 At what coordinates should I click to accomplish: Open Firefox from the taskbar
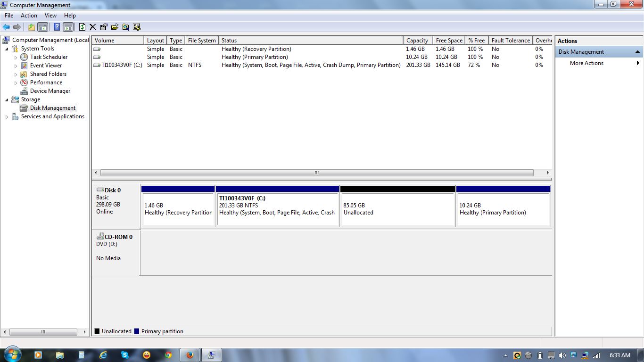point(190,355)
